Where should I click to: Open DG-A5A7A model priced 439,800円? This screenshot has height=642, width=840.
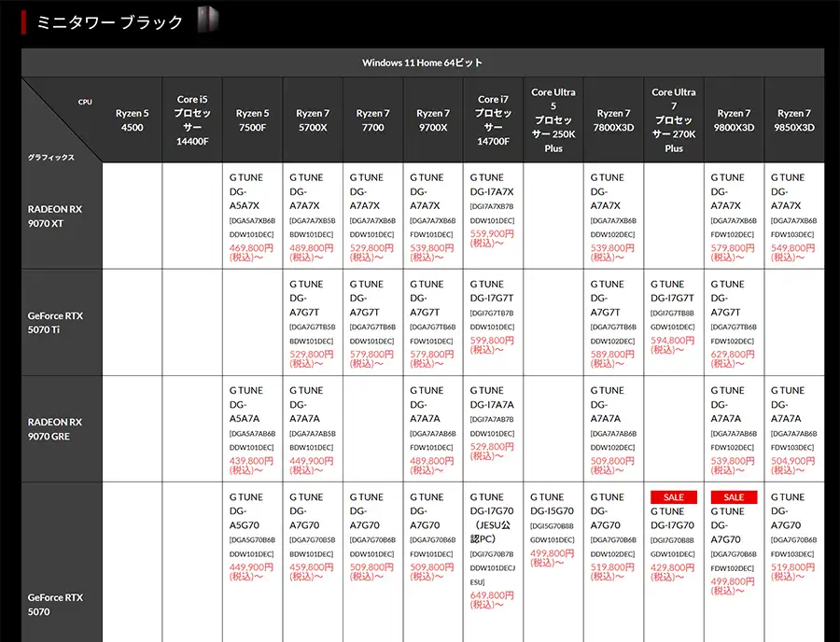click(x=252, y=429)
